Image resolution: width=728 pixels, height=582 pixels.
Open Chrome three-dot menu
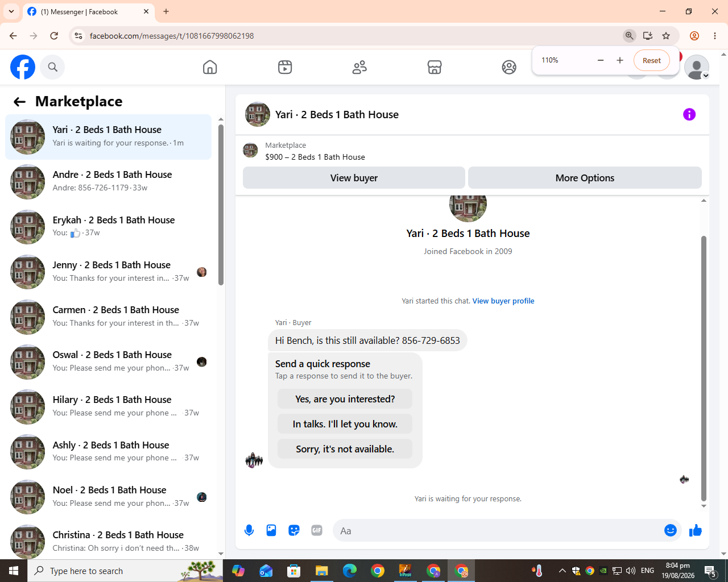pyautogui.click(x=715, y=36)
